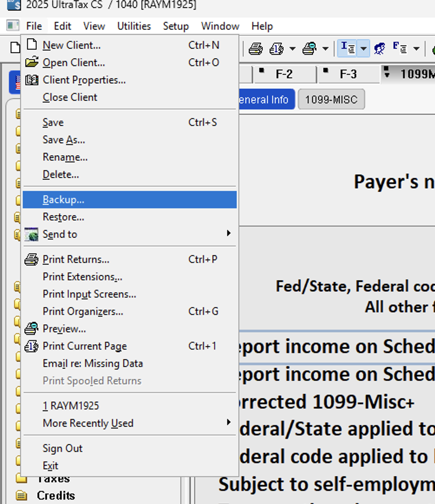This screenshot has height=504, width=435.
Task: Click the Send to menu icon
Action: (32, 234)
